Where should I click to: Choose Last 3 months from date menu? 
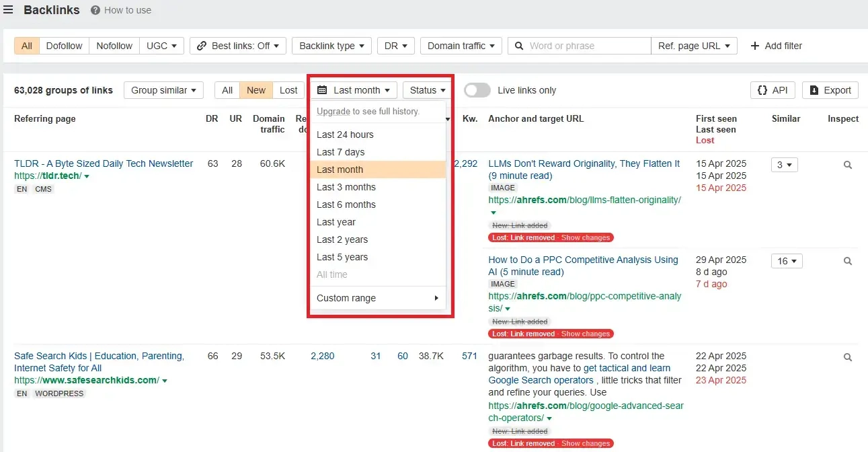[346, 187]
